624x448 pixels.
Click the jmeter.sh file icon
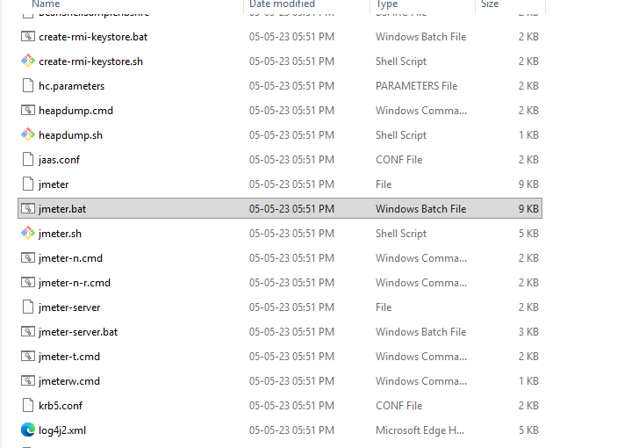click(x=28, y=233)
